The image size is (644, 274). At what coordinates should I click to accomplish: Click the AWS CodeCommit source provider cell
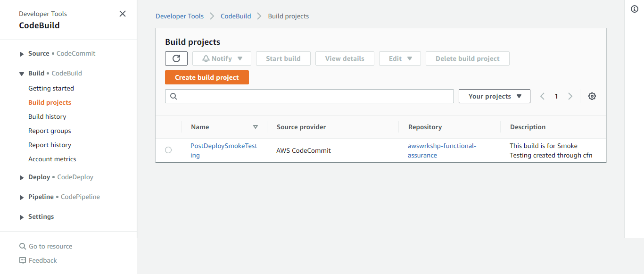pos(304,150)
